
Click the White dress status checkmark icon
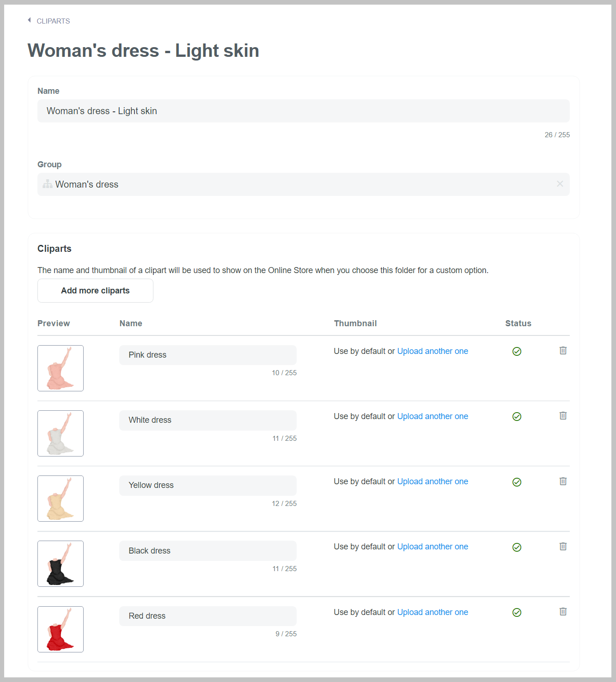click(517, 417)
